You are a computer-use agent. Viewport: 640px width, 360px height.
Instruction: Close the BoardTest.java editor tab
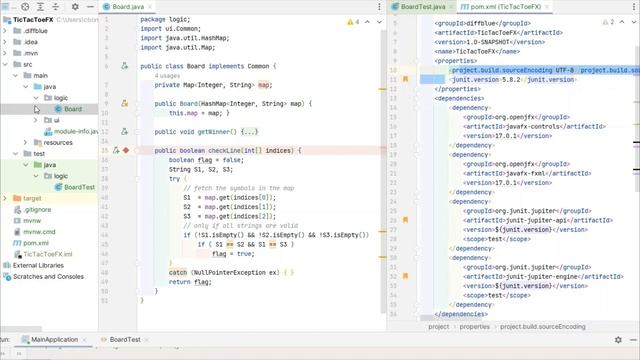click(x=451, y=7)
